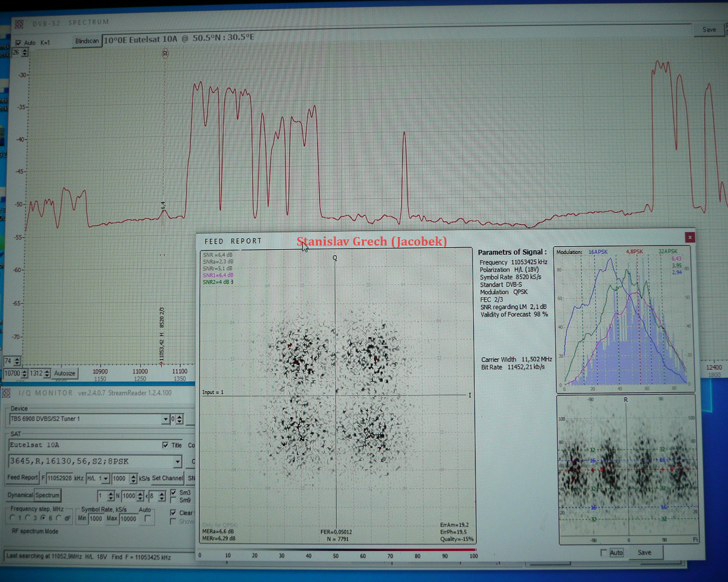Screen dimensions: 728x582
Task: Click the Set Channel button
Action: (x=167, y=478)
